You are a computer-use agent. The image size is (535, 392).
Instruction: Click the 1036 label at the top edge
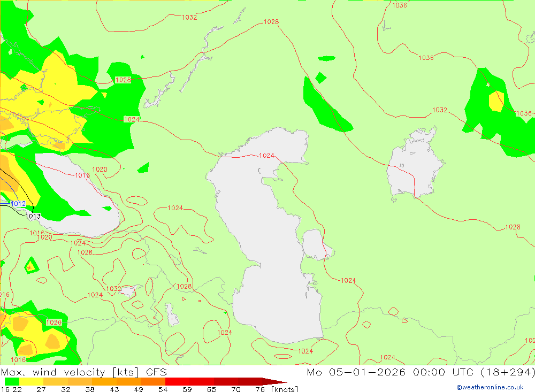coord(400,5)
